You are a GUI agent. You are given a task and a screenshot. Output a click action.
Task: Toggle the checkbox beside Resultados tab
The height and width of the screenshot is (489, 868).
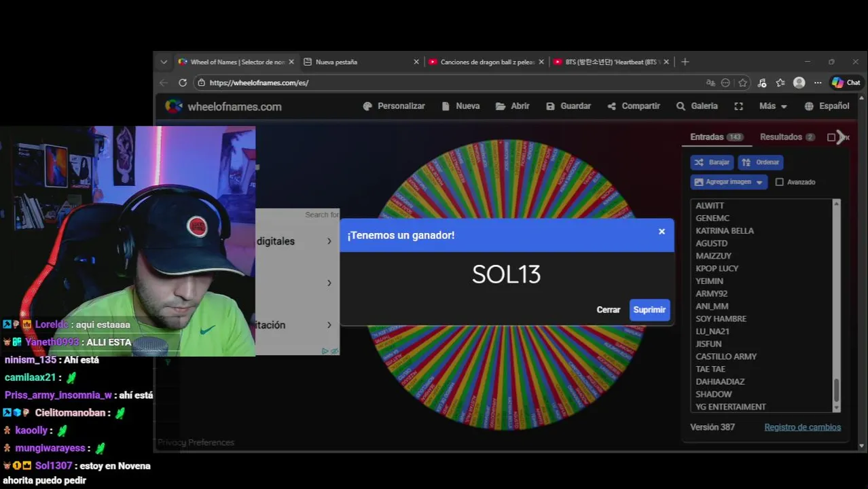click(831, 137)
